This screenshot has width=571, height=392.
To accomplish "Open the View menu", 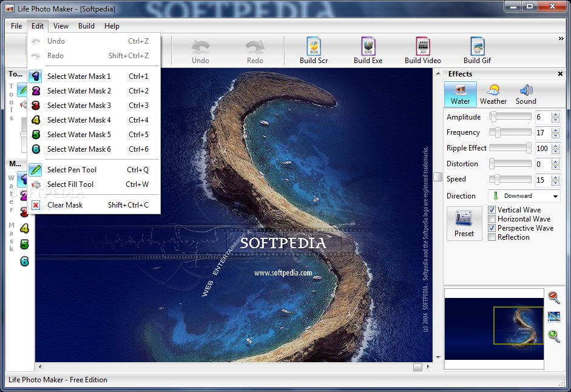I will tap(61, 26).
